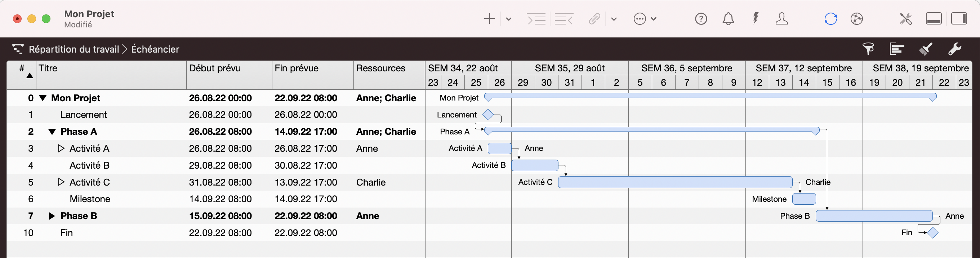The height and width of the screenshot is (258, 980).
Task: Toggle the bottom panel view
Action: click(934, 19)
